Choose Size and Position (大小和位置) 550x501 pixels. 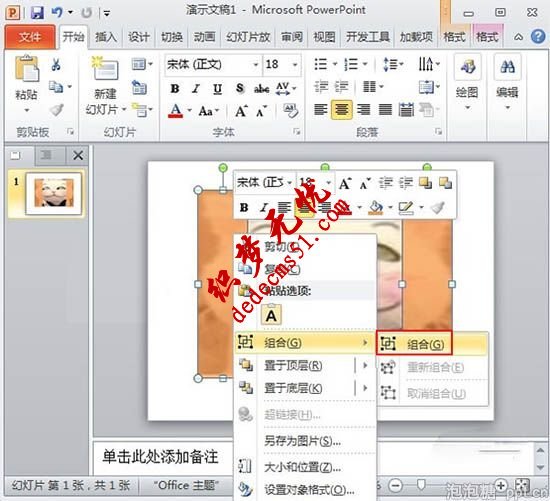click(x=305, y=467)
